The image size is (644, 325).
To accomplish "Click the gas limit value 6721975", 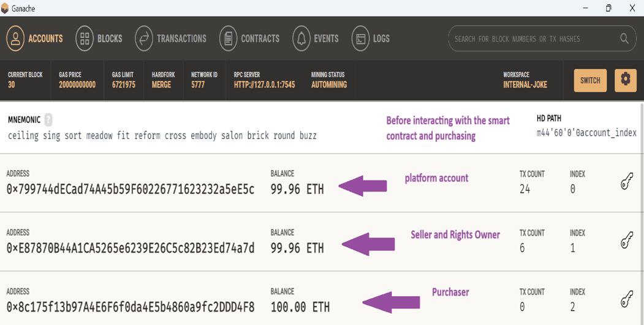I will (124, 85).
